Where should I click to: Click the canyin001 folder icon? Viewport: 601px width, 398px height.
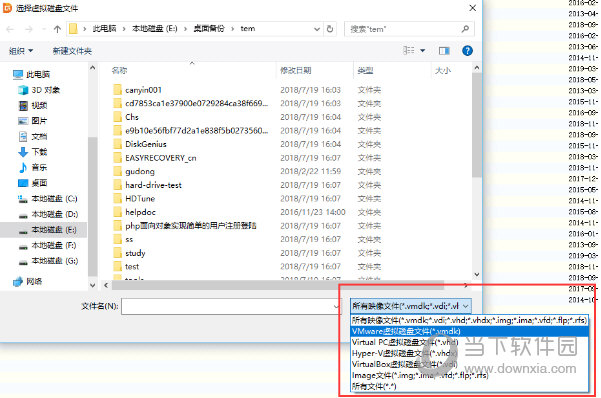118,90
